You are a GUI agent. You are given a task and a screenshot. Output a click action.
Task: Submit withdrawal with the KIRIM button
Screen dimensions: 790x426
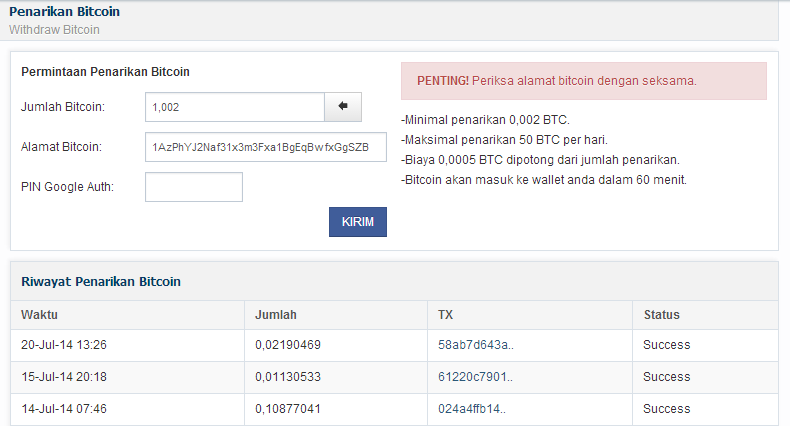[358, 222]
